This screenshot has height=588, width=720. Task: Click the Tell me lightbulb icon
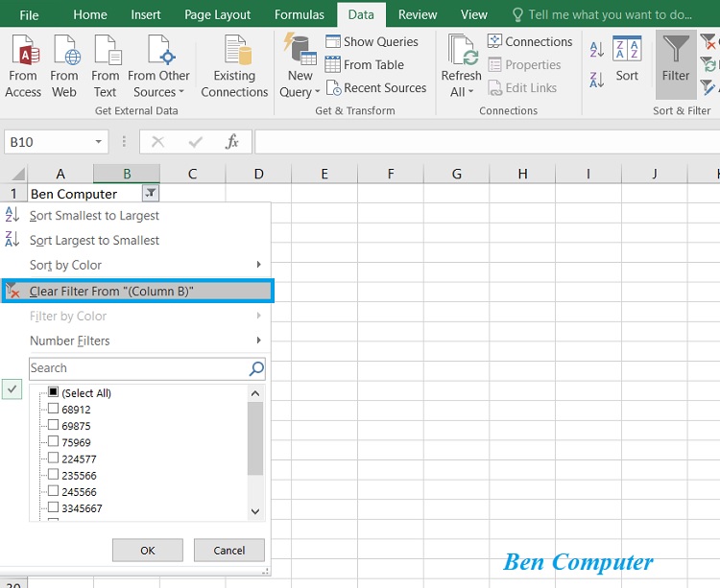click(517, 15)
